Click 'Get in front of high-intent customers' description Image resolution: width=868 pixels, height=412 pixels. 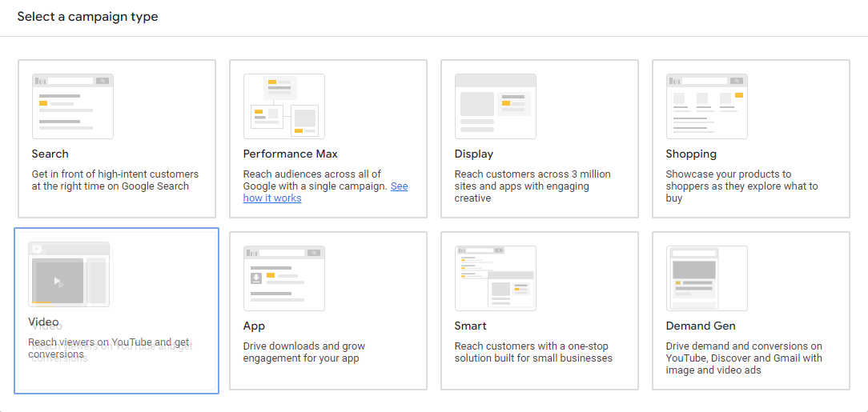[115, 180]
